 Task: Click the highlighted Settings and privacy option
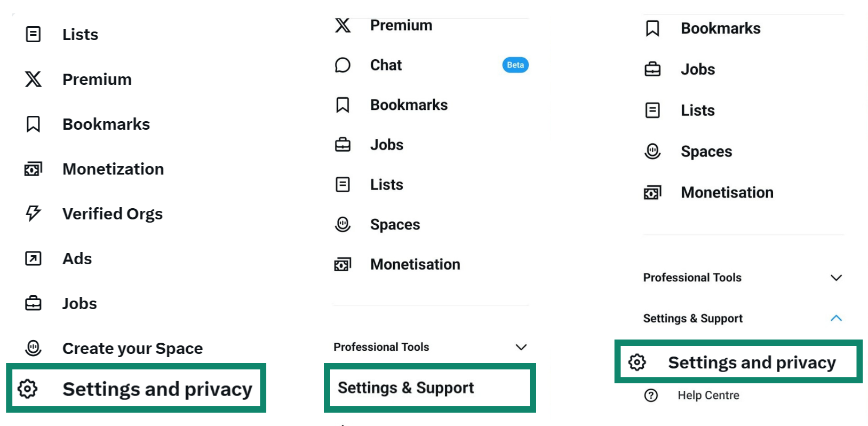tap(751, 362)
